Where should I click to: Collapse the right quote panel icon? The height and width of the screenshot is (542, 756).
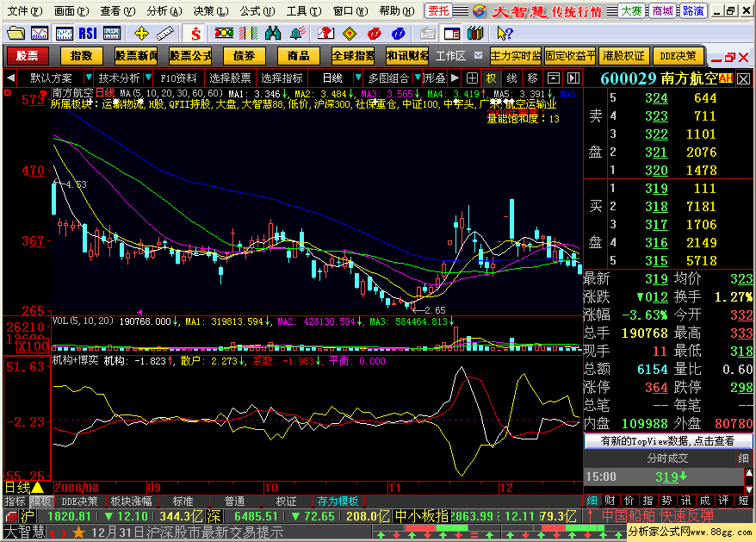coord(573,78)
